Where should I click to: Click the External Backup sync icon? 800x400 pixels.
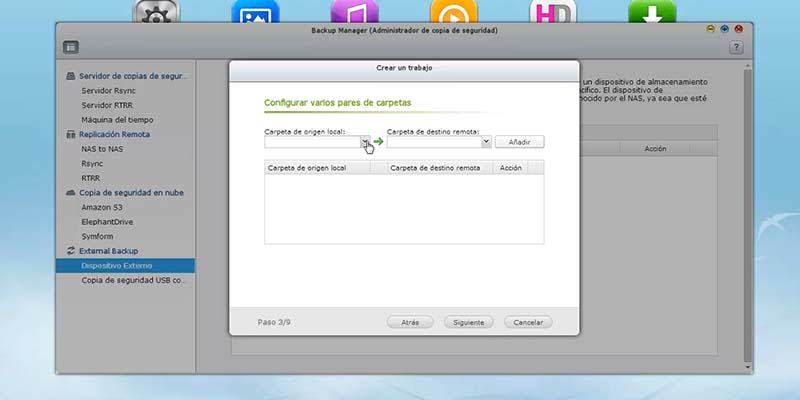click(71, 251)
